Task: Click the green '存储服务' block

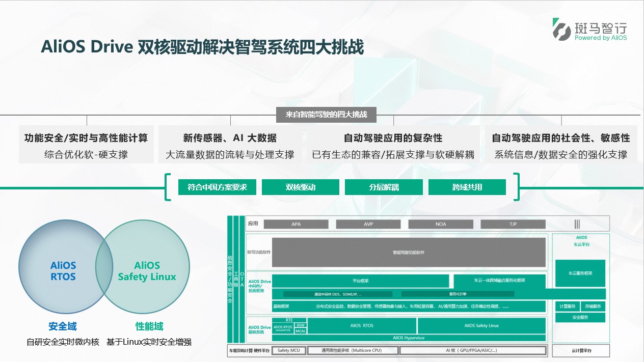Action: point(593,306)
